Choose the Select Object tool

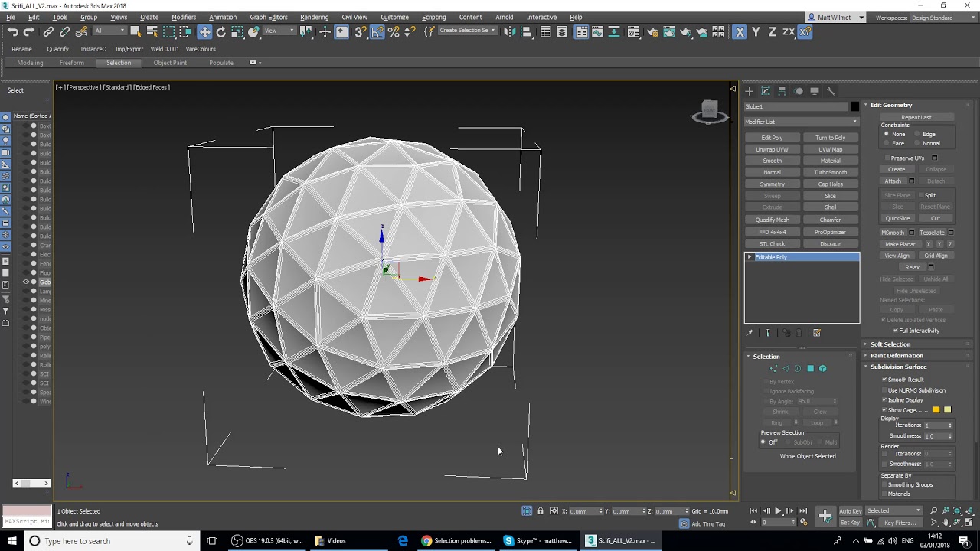pyautogui.click(x=136, y=31)
